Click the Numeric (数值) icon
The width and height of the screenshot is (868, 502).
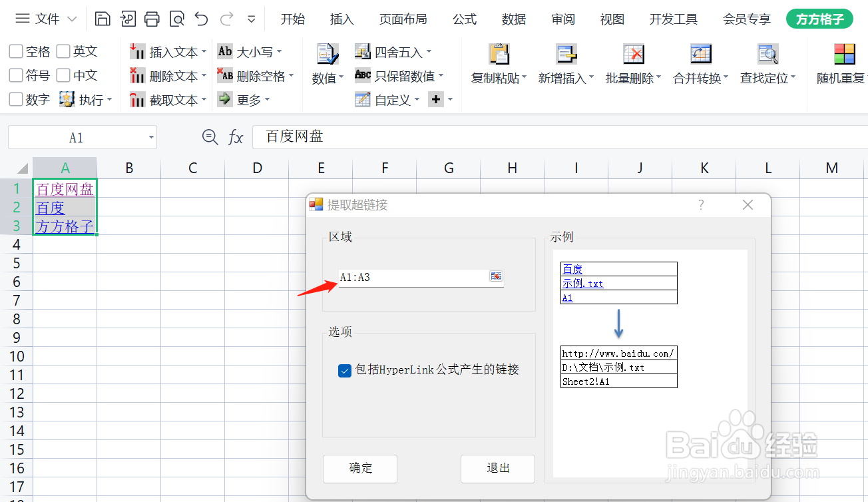(x=327, y=55)
